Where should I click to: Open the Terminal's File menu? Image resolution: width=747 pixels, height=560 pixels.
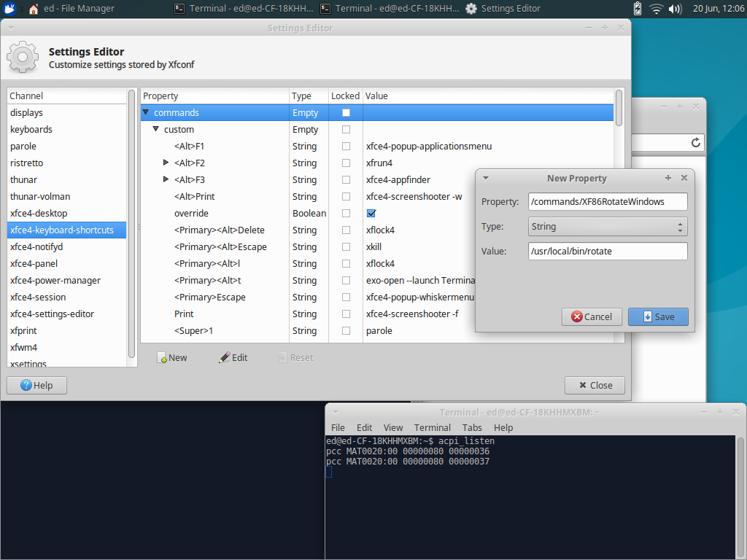tap(338, 427)
